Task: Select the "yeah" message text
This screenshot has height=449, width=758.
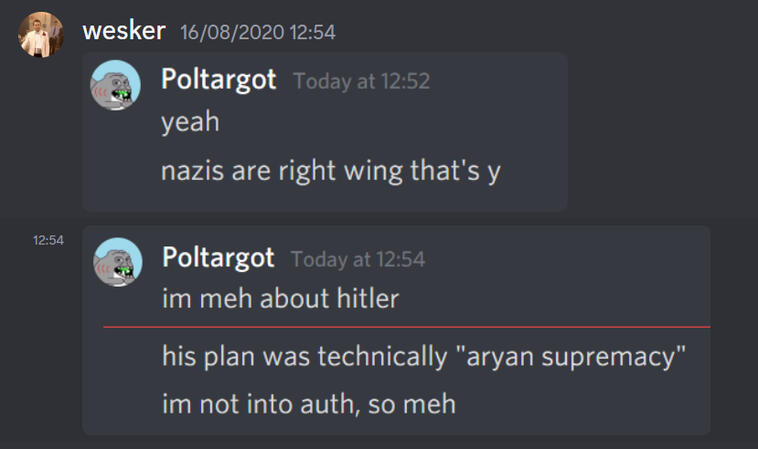Action: (190, 121)
